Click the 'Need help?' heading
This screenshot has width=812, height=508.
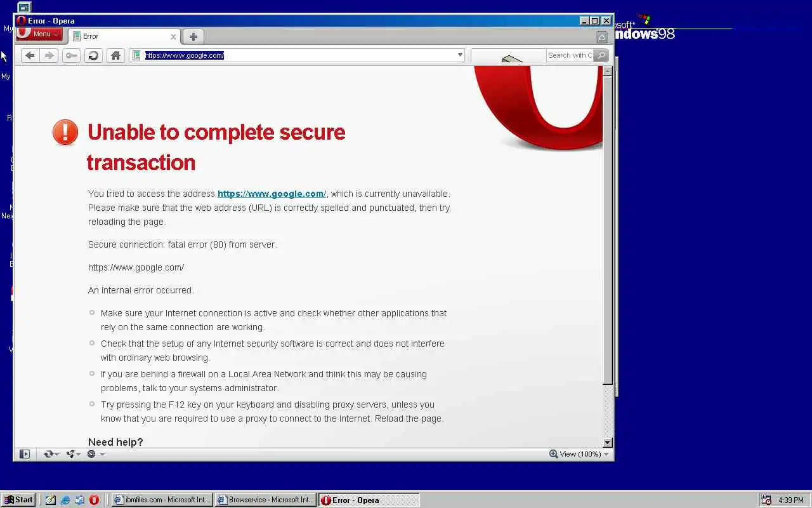tap(115, 442)
